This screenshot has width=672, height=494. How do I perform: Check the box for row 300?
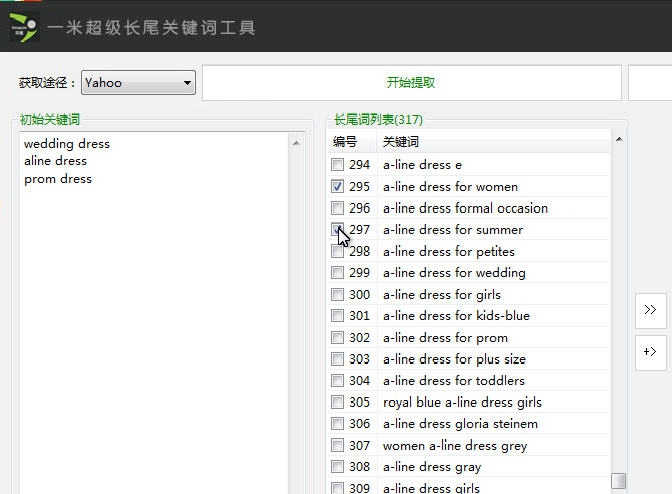(x=337, y=294)
